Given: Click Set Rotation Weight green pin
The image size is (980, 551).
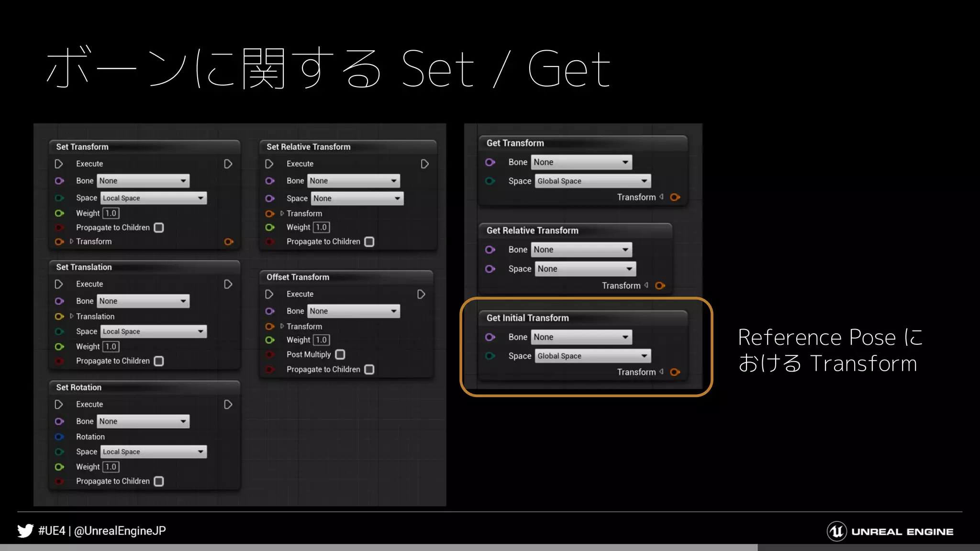Looking at the screenshot, I should click(59, 467).
